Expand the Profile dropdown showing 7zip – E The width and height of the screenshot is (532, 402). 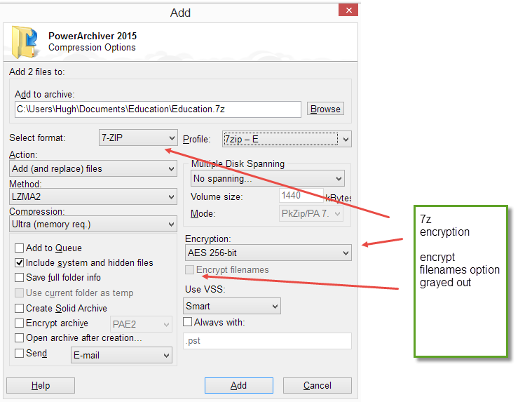[x=287, y=139]
